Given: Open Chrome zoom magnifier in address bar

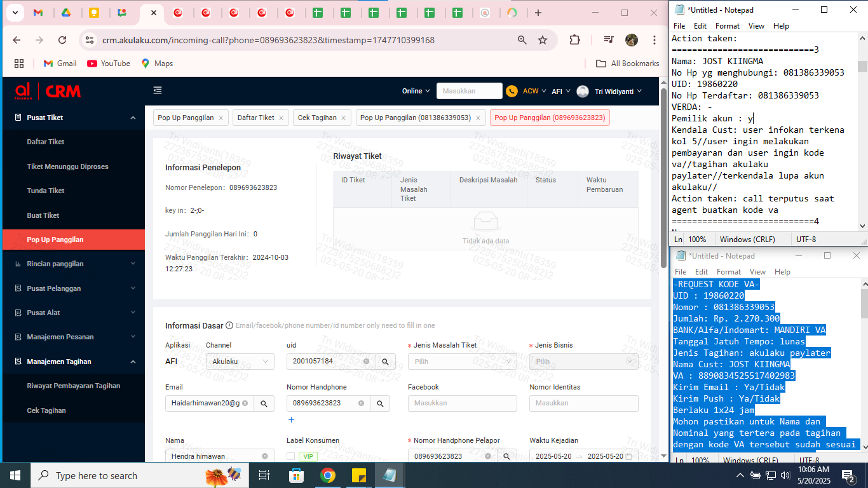Looking at the screenshot, I should point(522,40).
